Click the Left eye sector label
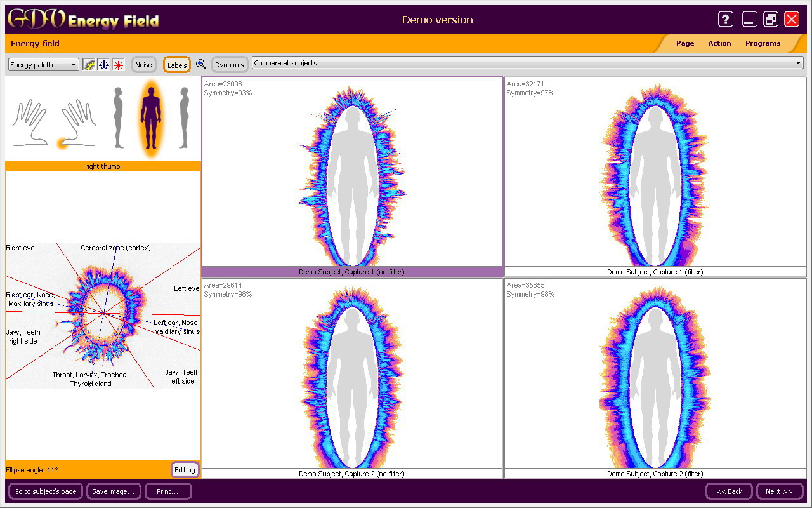 [187, 288]
